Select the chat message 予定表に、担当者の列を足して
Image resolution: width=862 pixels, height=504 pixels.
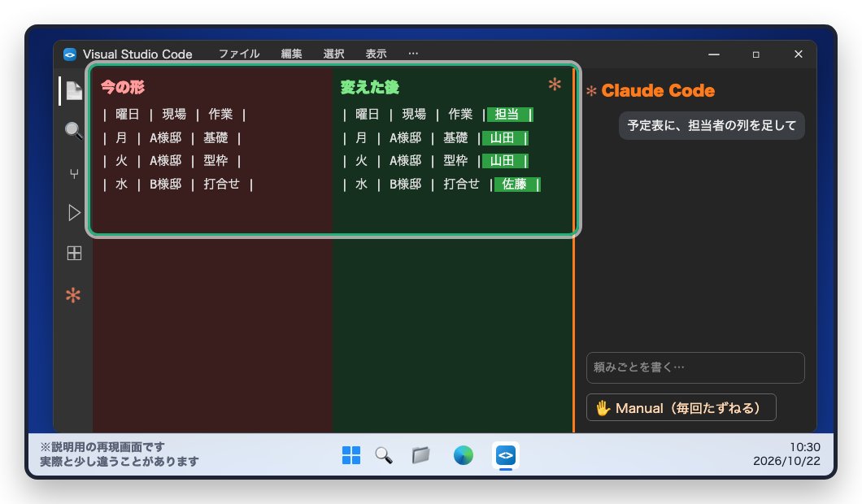click(712, 125)
